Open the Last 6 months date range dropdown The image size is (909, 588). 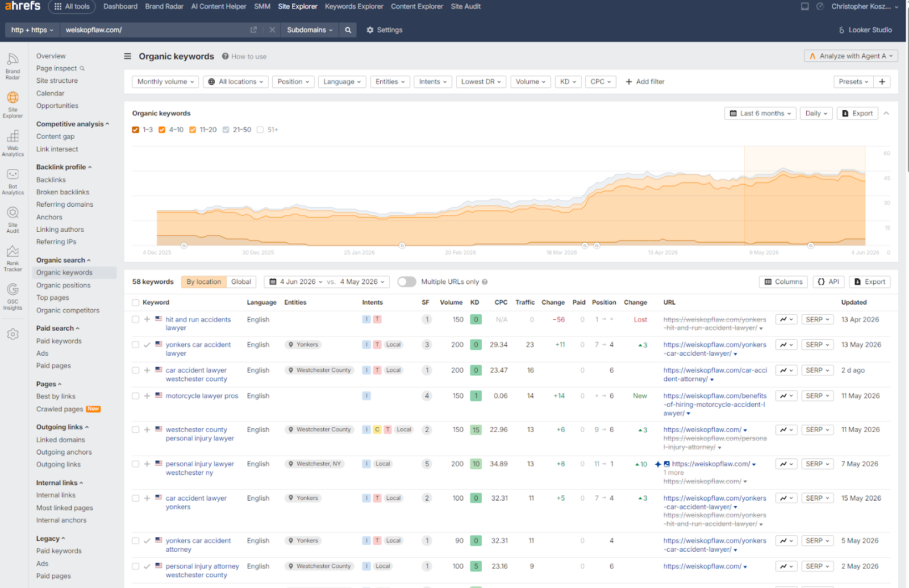coord(760,114)
